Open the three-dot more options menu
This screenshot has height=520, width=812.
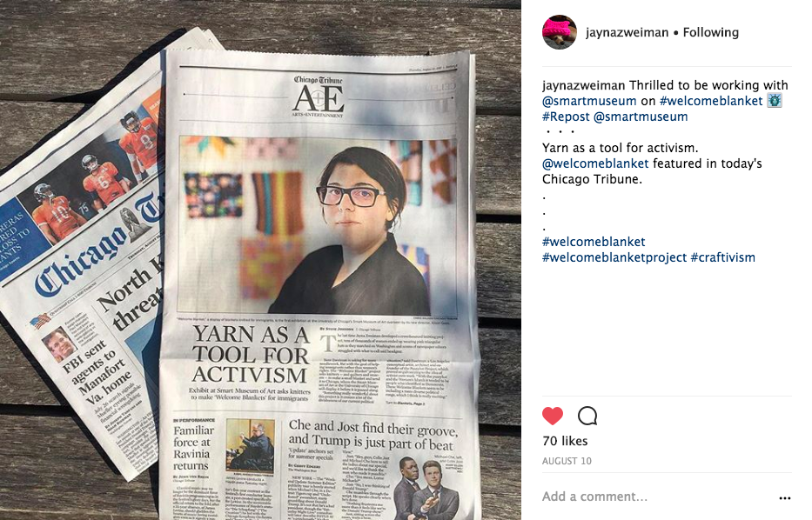point(784,497)
